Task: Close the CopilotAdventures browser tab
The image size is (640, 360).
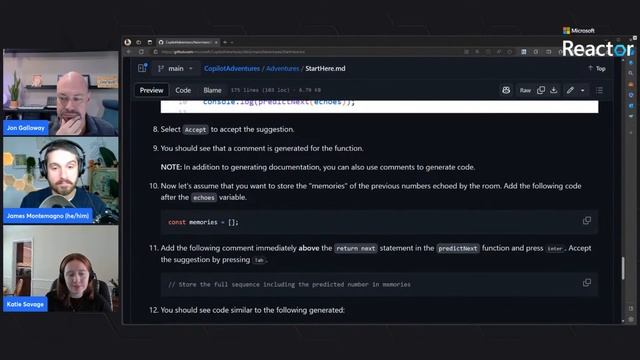Action: click(216, 42)
